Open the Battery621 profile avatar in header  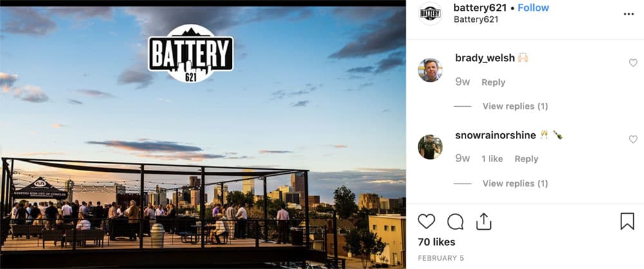click(430, 14)
